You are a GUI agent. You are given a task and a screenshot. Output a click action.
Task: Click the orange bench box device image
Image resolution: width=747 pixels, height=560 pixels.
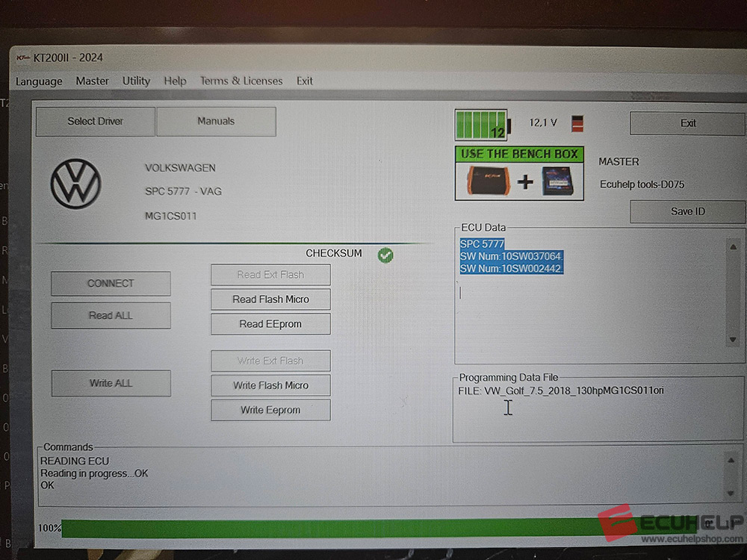[486, 181]
